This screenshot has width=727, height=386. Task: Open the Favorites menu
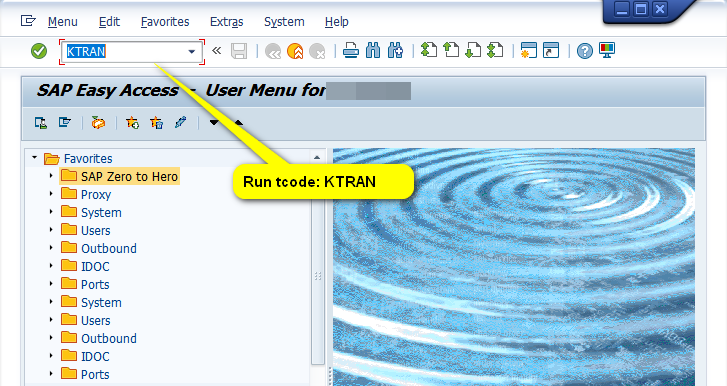click(165, 22)
